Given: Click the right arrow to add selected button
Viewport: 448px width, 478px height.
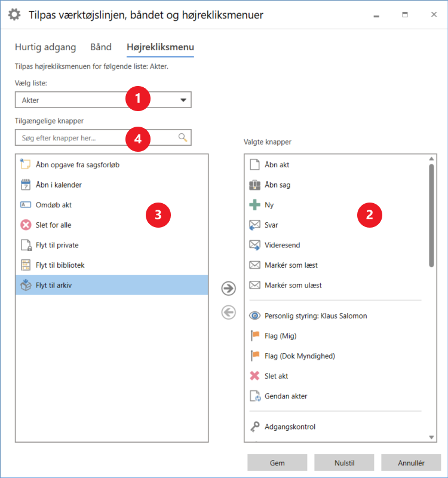Looking at the screenshot, I should [229, 288].
